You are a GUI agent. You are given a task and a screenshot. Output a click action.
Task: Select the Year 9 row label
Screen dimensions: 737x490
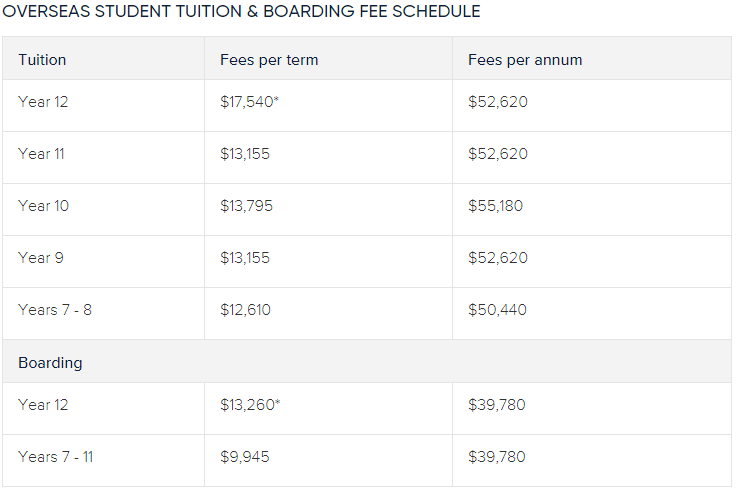click(40, 258)
